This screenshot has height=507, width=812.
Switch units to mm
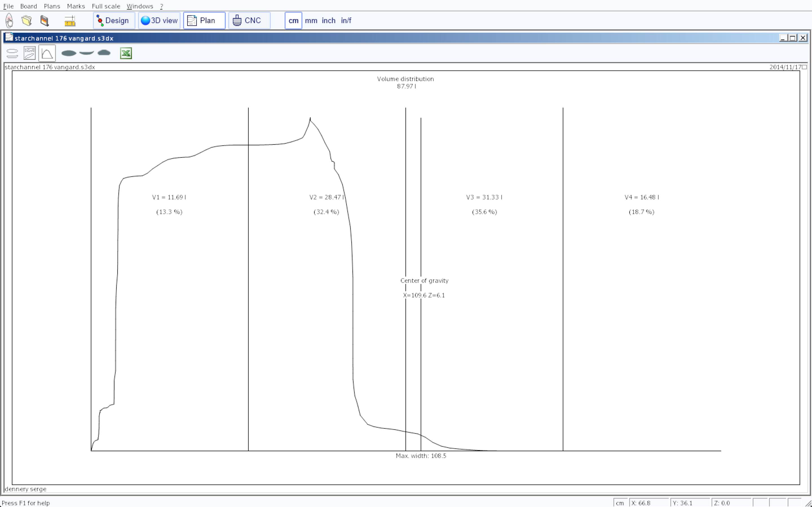tap(311, 21)
